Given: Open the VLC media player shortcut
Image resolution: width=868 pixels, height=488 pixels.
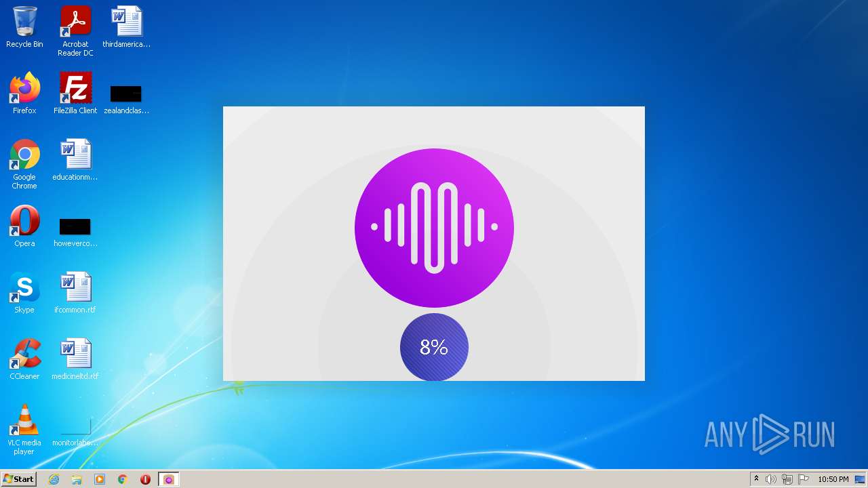Looking at the screenshot, I should tap(24, 430).
